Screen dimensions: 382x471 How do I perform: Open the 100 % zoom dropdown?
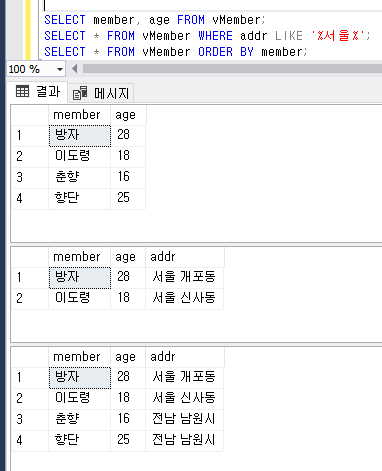tap(60, 69)
